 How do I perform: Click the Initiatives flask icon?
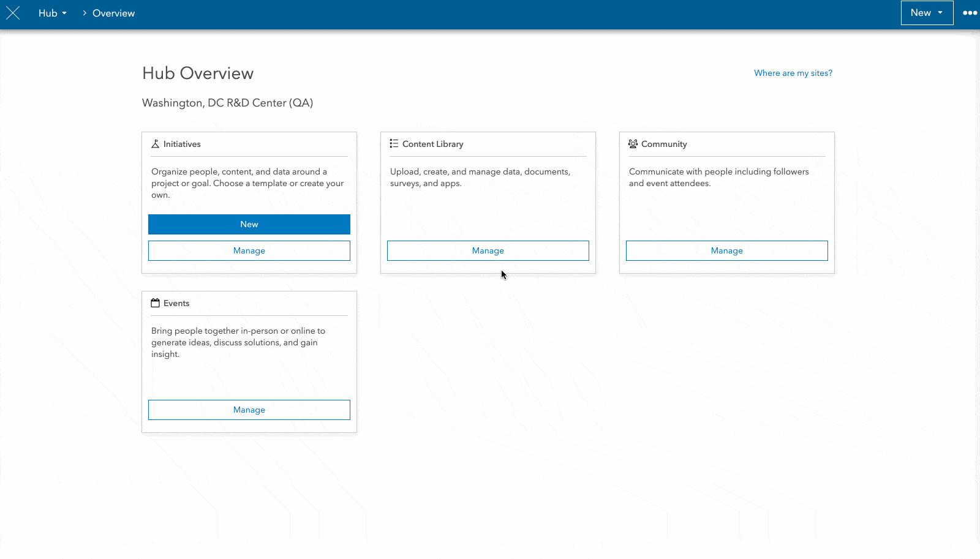155,143
